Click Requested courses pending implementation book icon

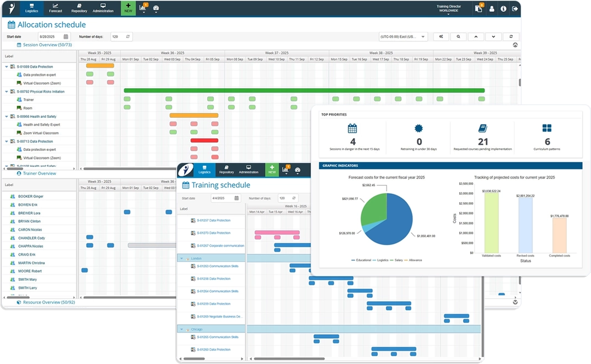point(483,128)
